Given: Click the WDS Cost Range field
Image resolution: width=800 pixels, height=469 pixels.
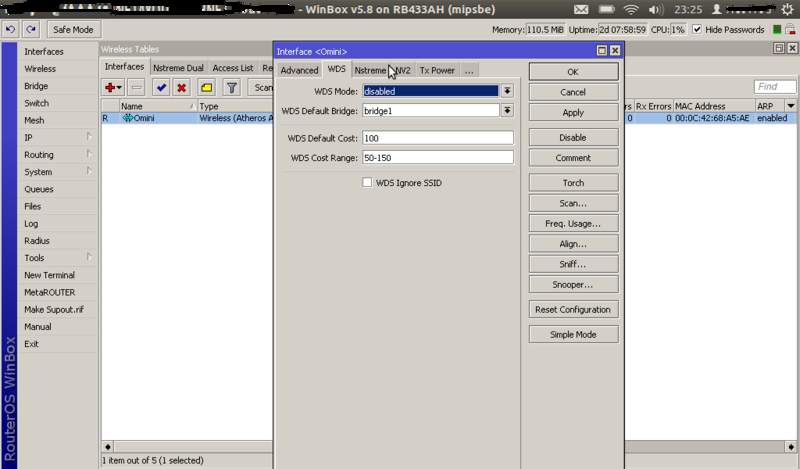Looking at the screenshot, I should tap(438, 158).
